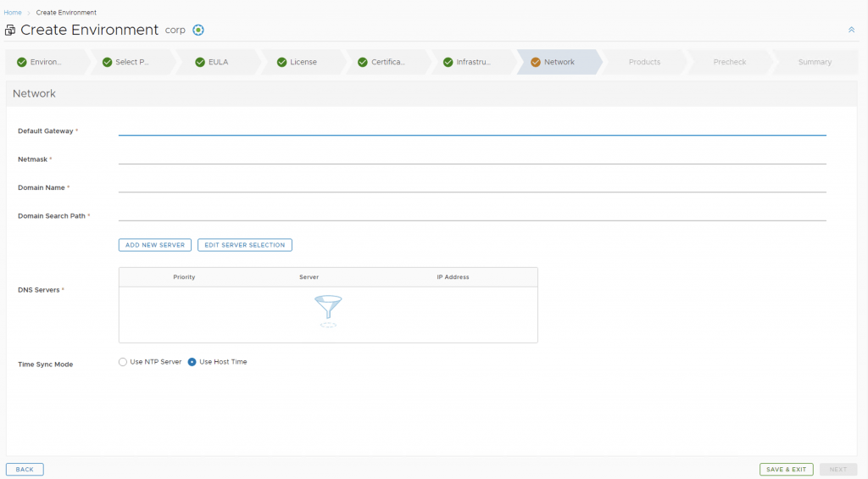Click the green checkmark on Certificate step
Screen dimensions: 868x479
tap(363, 62)
